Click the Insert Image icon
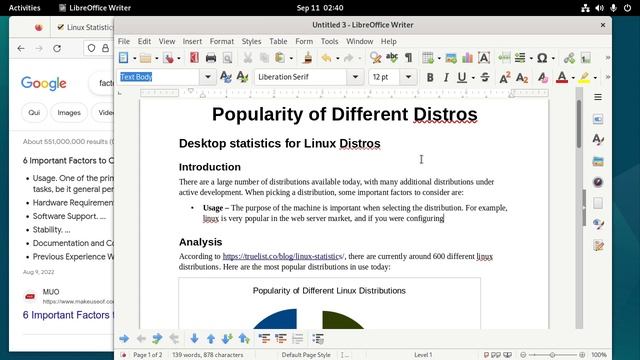Image resolution: width=640 pixels, height=360 pixels. click(x=451, y=58)
